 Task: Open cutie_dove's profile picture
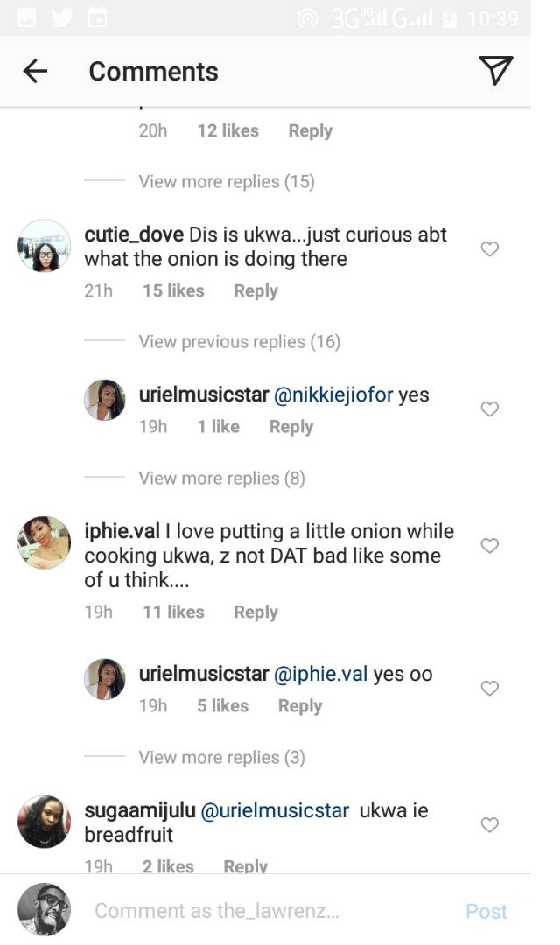click(44, 246)
